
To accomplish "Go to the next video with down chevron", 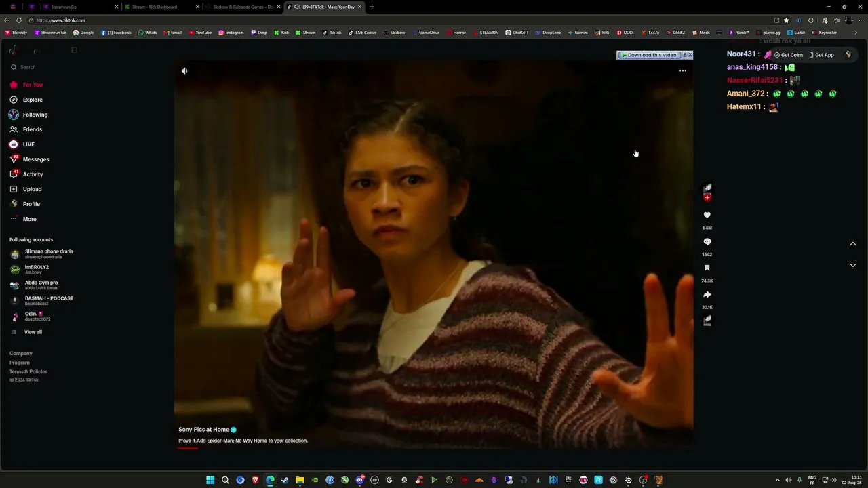I will 853,265.
